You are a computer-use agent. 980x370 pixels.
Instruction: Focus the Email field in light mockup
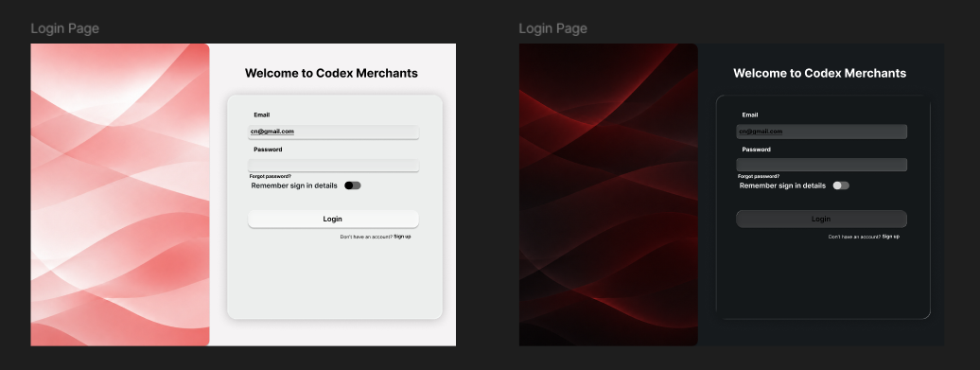tap(333, 132)
